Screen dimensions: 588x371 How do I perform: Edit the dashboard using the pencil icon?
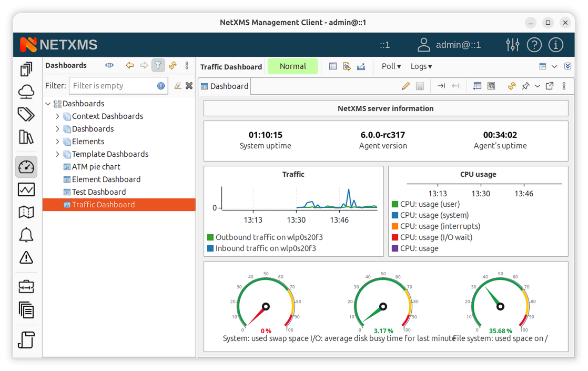pos(405,86)
